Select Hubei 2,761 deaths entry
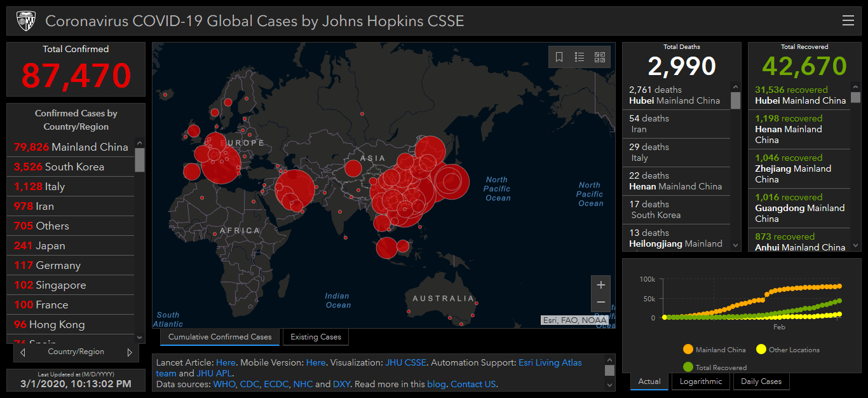Image resolution: width=868 pixels, height=398 pixels. coord(676,95)
